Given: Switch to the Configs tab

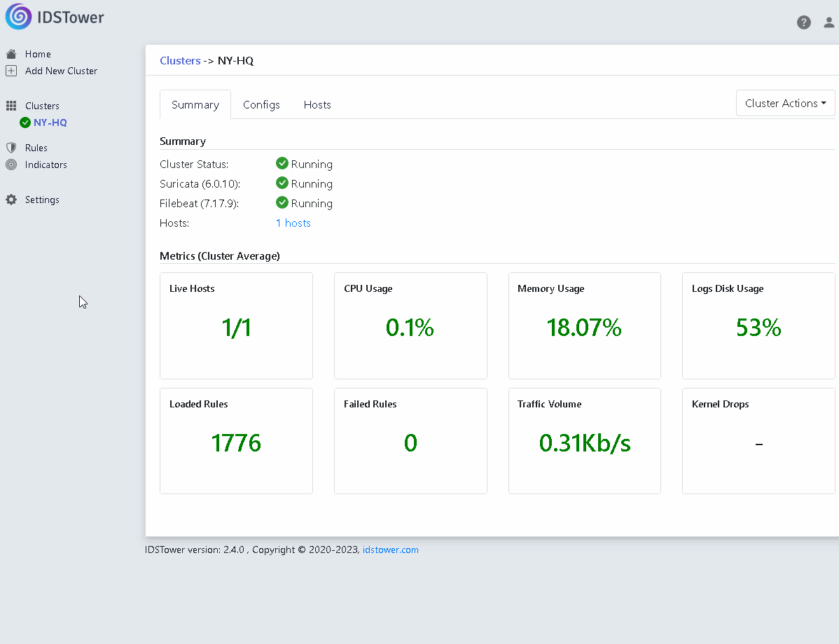Looking at the screenshot, I should pyautogui.click(x=261, y=105).
